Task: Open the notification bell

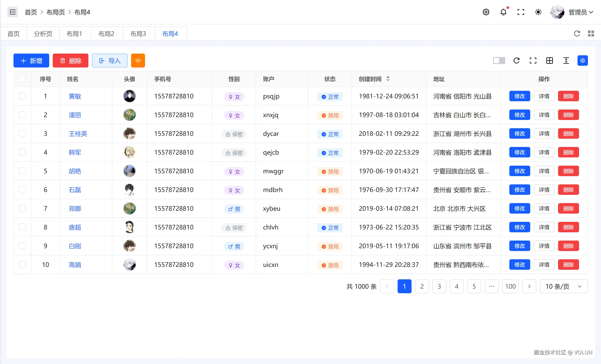Action: click(503, 12)
